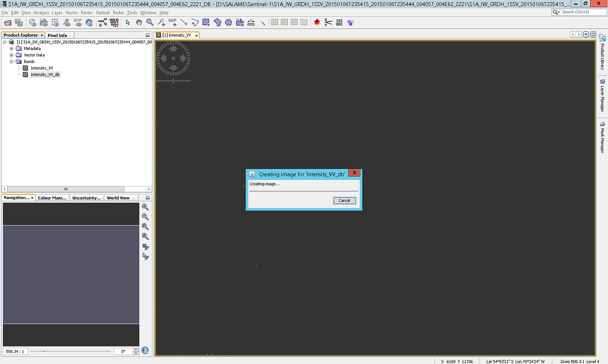Toggle the GCP overlay
608x364 pixels.
coord(78,22)
